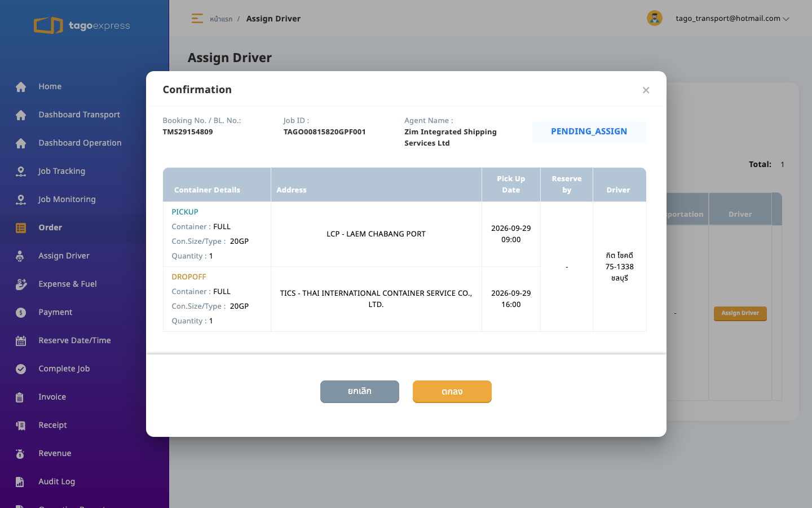
Task: Click the Assign Driver person icon
Action: (21, 256)
